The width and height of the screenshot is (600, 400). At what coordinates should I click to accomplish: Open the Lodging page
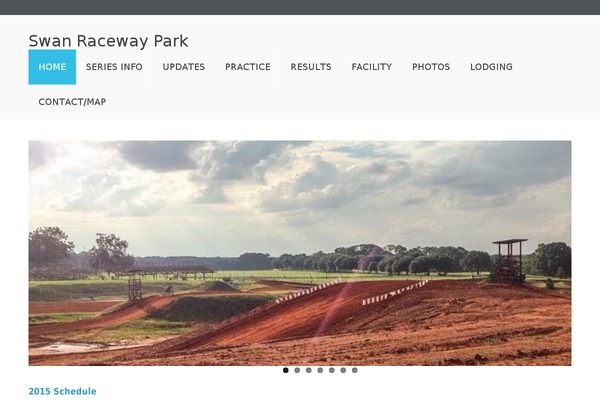491,67
